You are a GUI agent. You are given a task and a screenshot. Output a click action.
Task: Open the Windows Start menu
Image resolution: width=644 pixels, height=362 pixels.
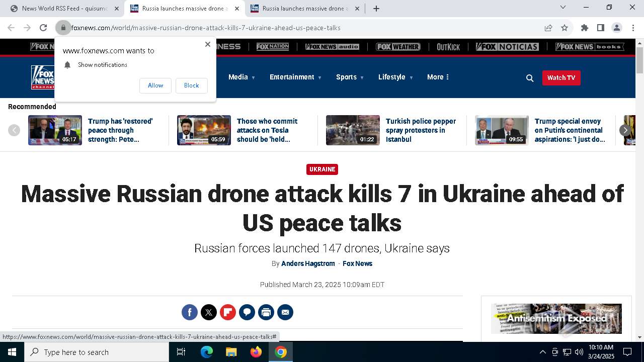12,352
